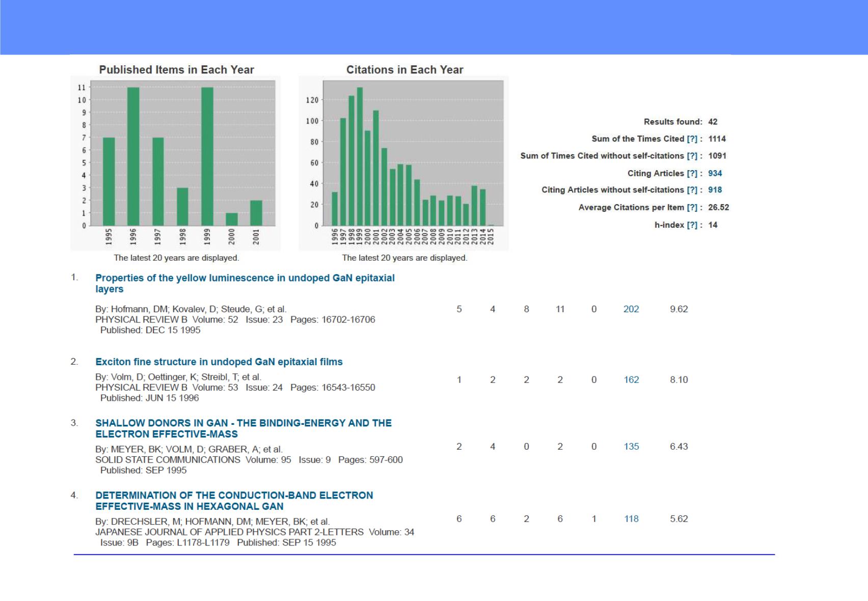
Task: Click help [?] beside Sum of the Times Cited
Action: pyautogui.click(x=692, y=139)
